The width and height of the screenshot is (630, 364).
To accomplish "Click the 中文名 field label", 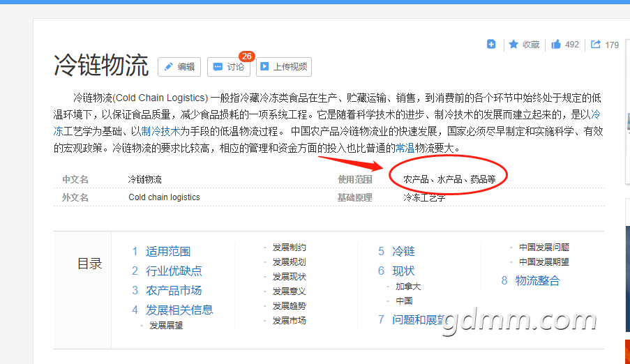I will (75, 179).
